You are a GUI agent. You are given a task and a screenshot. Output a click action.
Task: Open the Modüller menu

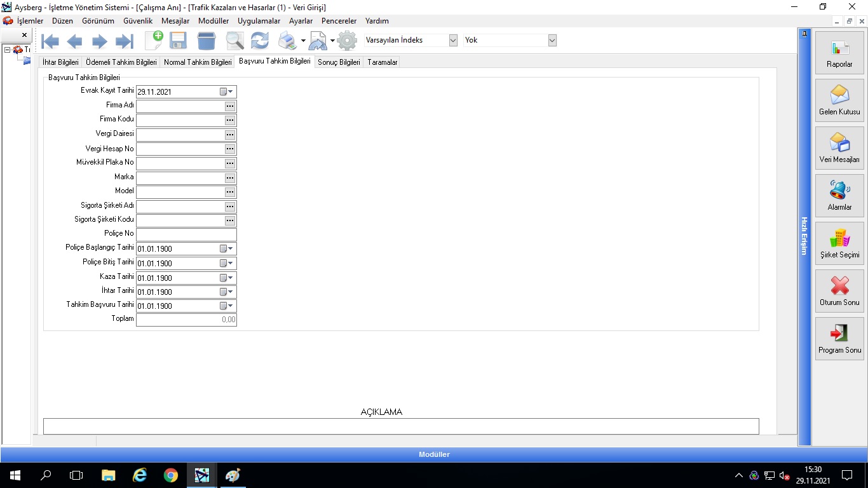tap(214, 21)
